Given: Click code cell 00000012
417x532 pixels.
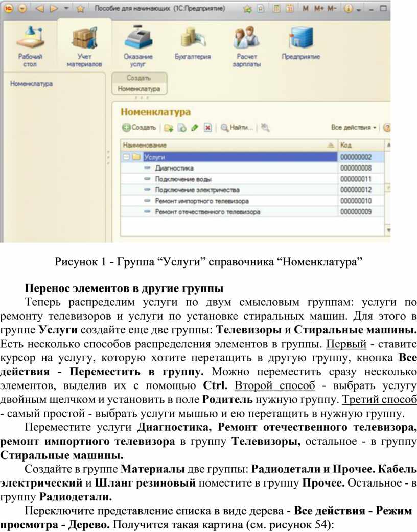Looking at the screenshot, I should 361,189.
